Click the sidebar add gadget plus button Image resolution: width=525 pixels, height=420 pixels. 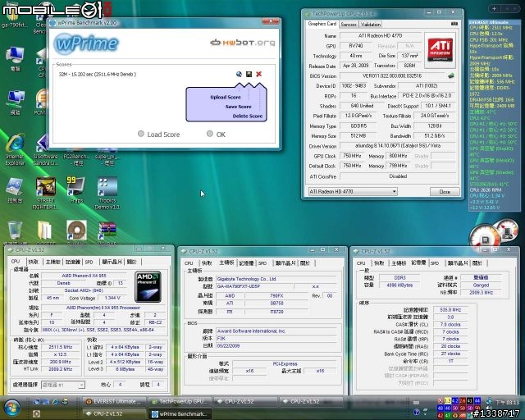click(494, 9)
